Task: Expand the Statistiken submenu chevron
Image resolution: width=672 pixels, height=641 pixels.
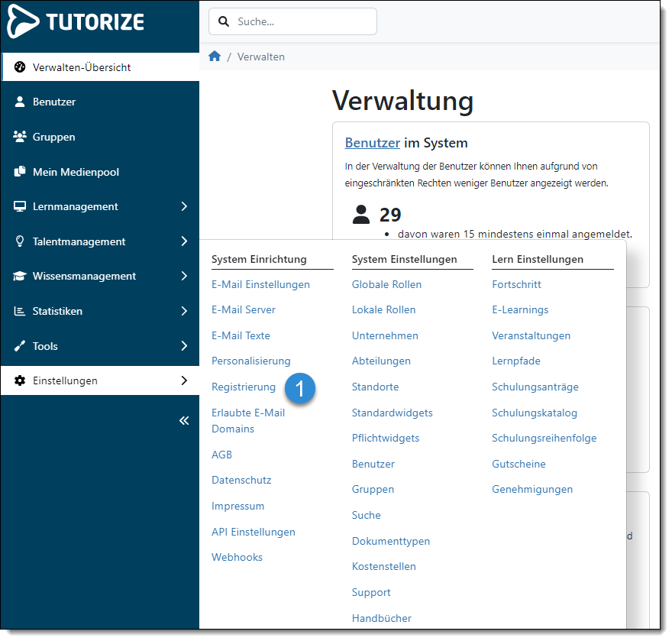Action: 186,311
